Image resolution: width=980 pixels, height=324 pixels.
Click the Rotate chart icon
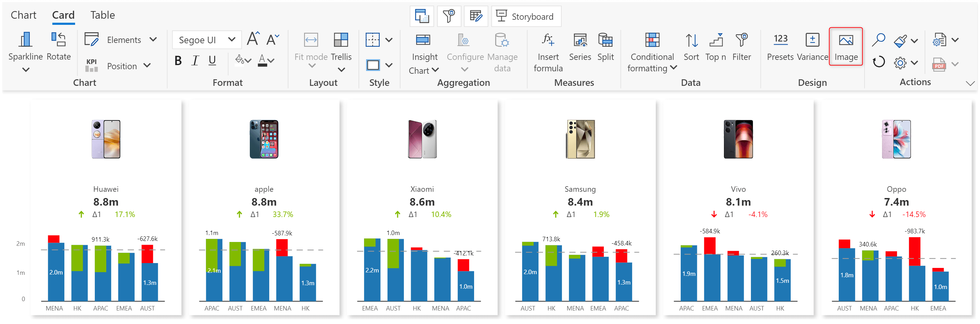tap(58, 40)
